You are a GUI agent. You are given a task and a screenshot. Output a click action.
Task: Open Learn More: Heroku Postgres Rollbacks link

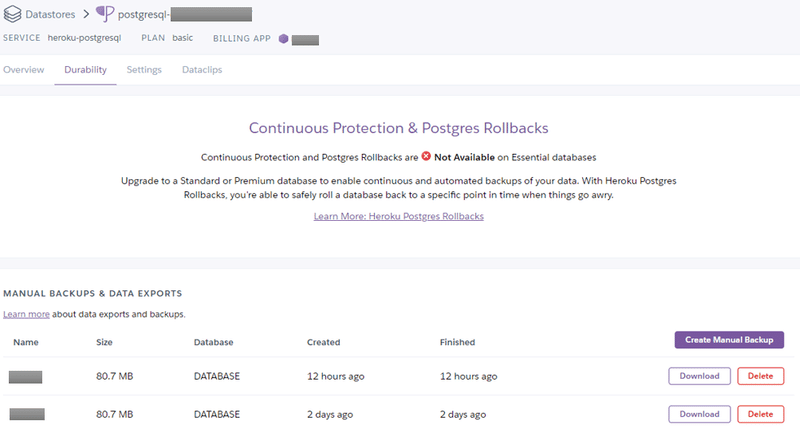399,216
